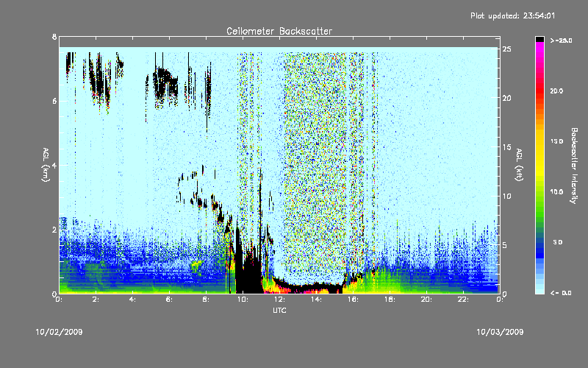
Task: Click the "AGL (kft)" right axis label
Action: [x=519, y=165]
